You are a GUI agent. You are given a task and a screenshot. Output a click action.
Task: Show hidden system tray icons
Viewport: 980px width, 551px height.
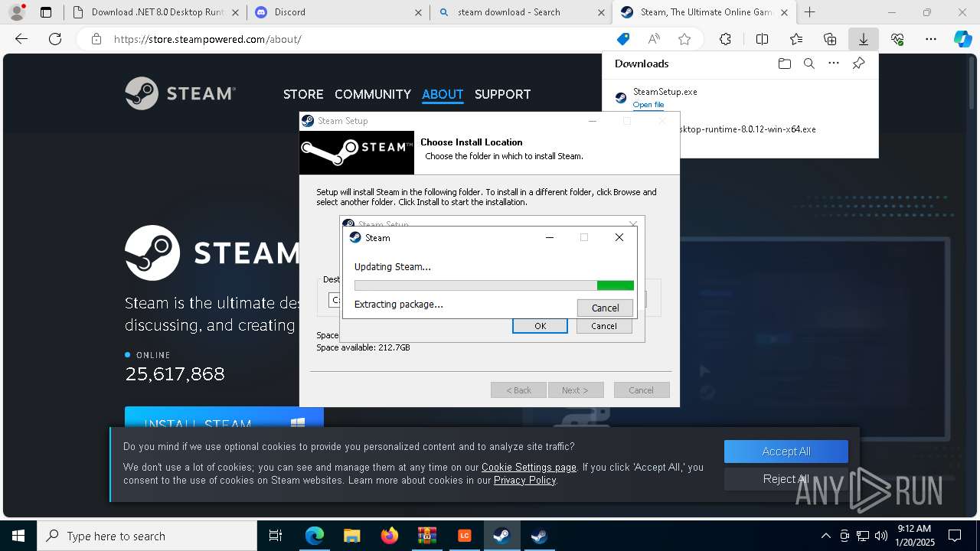coord(825,536)
